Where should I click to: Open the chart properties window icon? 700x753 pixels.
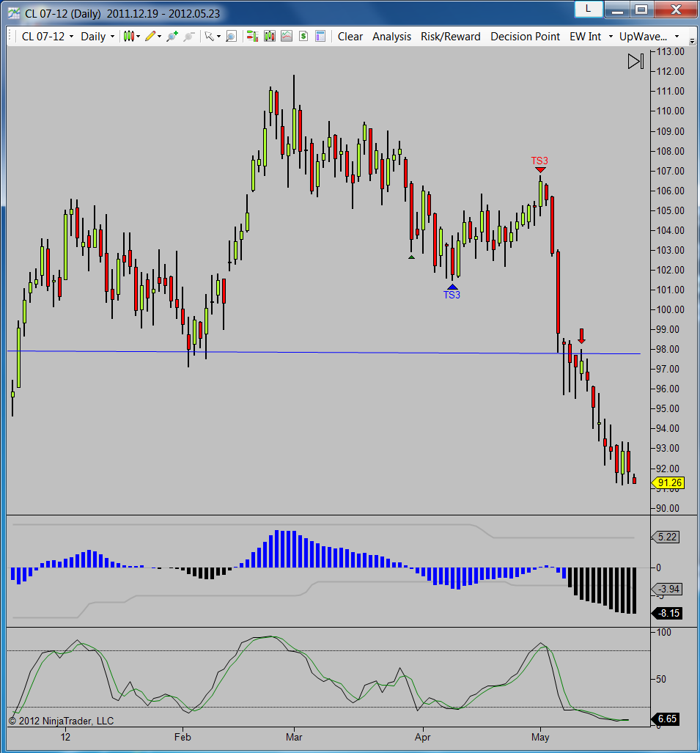[320, 37]
